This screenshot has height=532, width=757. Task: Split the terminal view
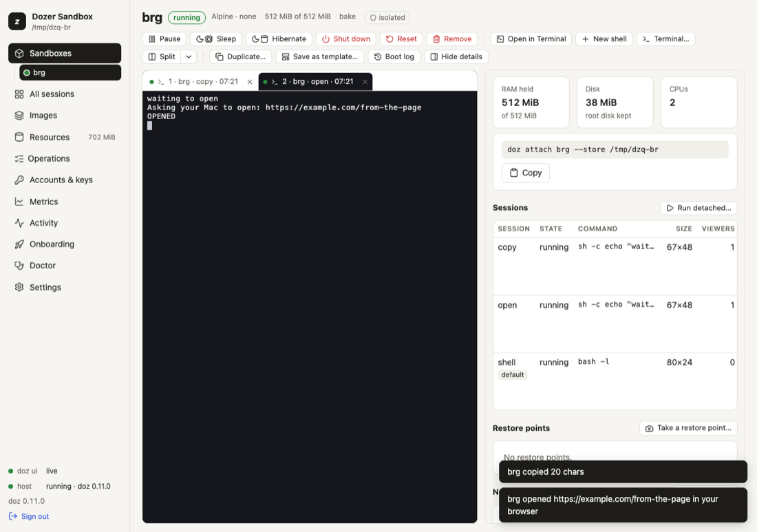click(x=162, y=57)
